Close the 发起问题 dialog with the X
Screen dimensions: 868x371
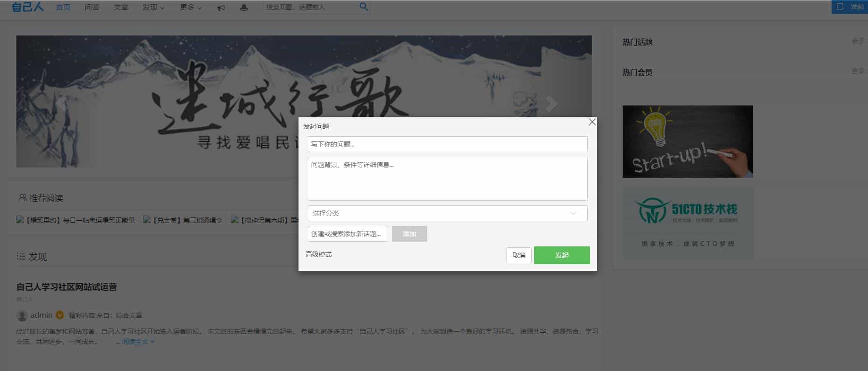click(592, 122)
